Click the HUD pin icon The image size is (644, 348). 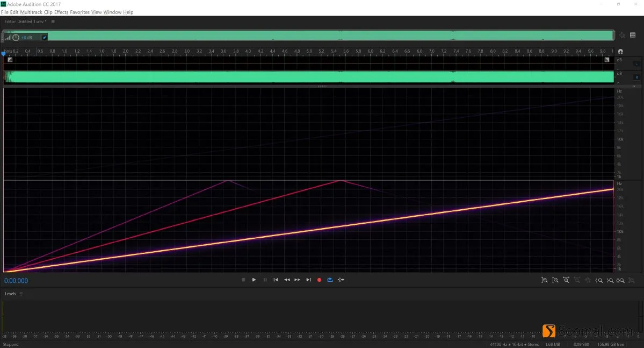(x=45, y=38)
